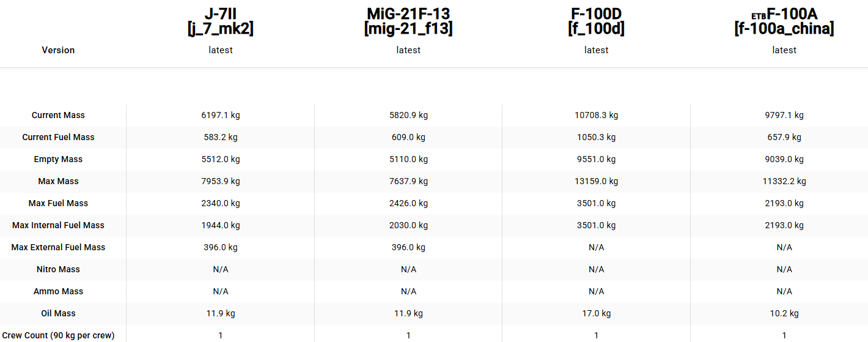This screenshot has width=868, height=342.
Task: Click the J-7II aircraft column header
Action: click(220, 21)
